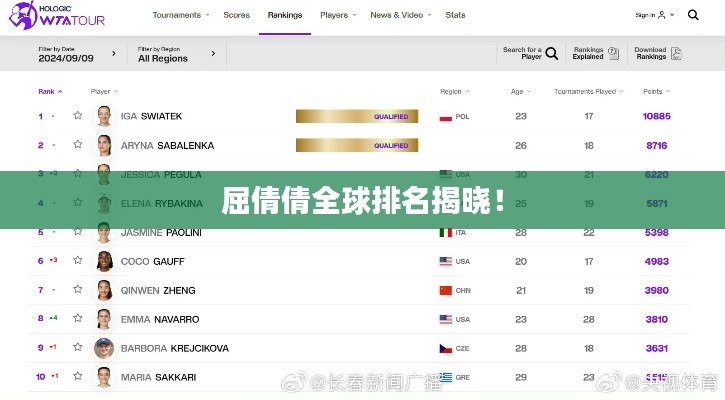Image resolution: width=725 pixels, height=400 pixels.
Task: Star Maria Sakkari as favorite
Action: (78, 376)
